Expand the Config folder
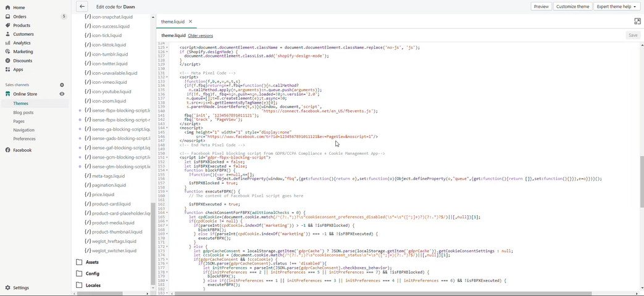 (92, 274)
